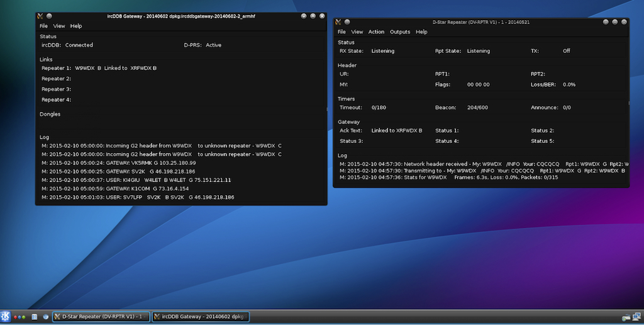Open D-Star Repeater window menu icon
Screen dimensions: 644x325
click(338, 21)
